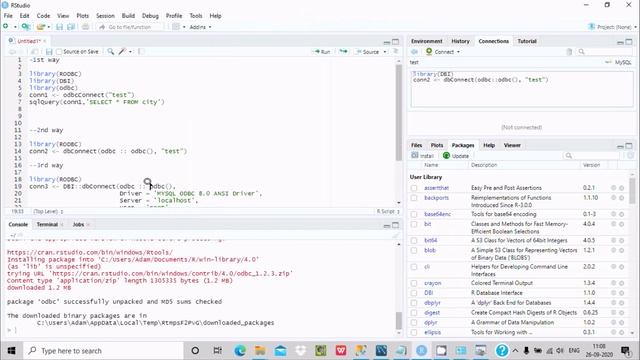Switch to the Files tab
The height and width of the screenshot is (360, 640).
pos(416,145)
